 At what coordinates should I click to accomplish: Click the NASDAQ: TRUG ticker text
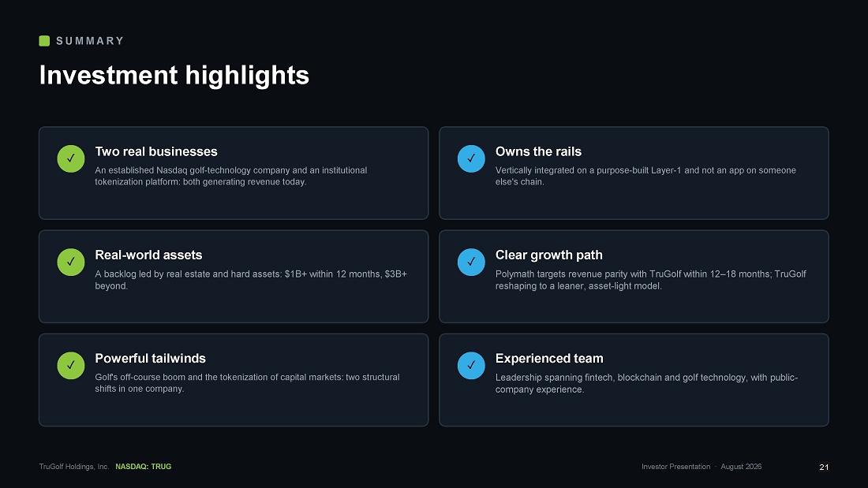144,467
